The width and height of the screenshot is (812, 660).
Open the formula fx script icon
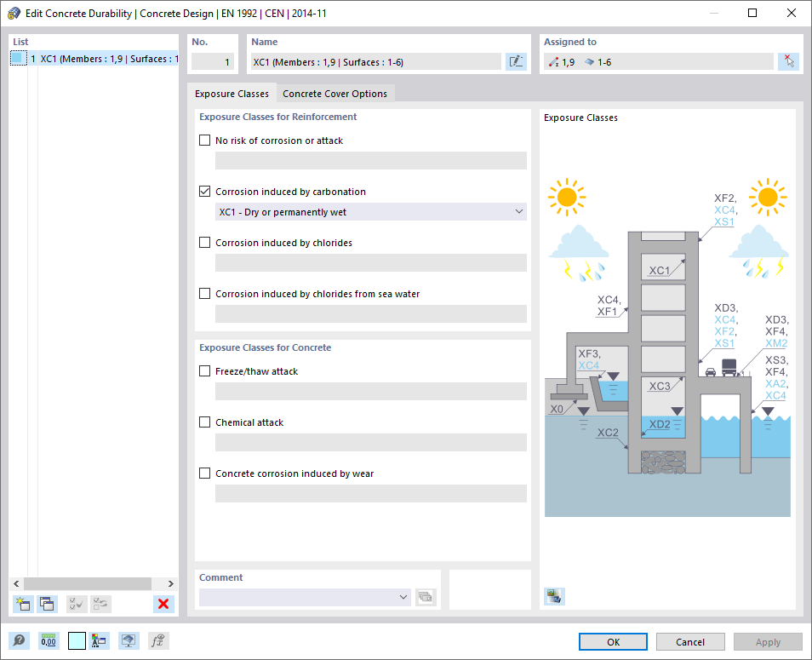coord(158,640)
